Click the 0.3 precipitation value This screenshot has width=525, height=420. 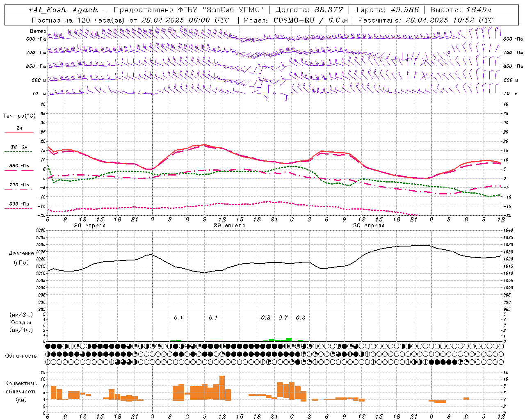(266, 318)
